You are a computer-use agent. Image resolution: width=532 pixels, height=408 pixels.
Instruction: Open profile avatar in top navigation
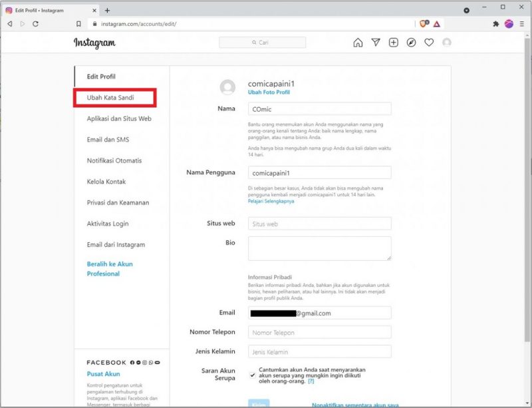(447, 43)
